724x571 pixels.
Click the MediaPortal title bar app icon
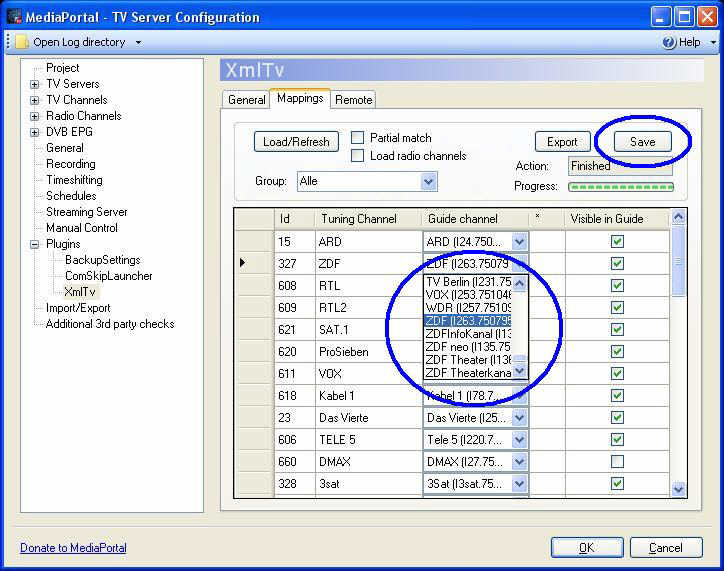point(15,16)
